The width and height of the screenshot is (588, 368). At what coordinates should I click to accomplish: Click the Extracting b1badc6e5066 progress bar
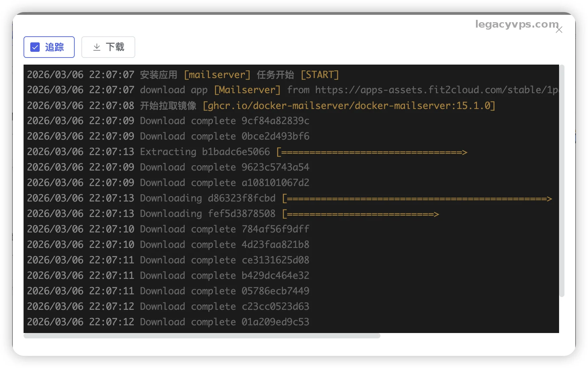coord(372,152)
